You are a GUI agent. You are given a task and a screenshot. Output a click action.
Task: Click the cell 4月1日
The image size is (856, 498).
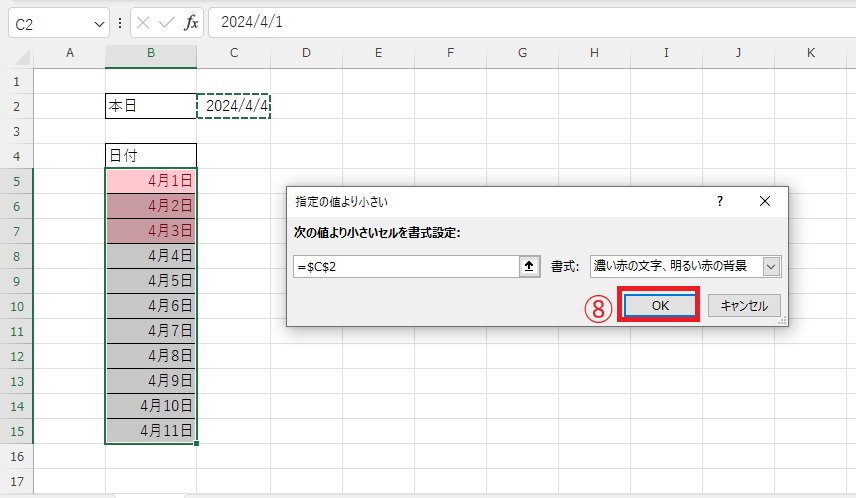tap(151, 181)
